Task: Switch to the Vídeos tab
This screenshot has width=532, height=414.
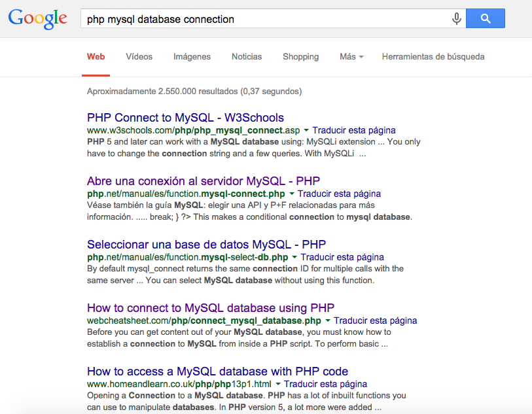Action: pos(139,57)
